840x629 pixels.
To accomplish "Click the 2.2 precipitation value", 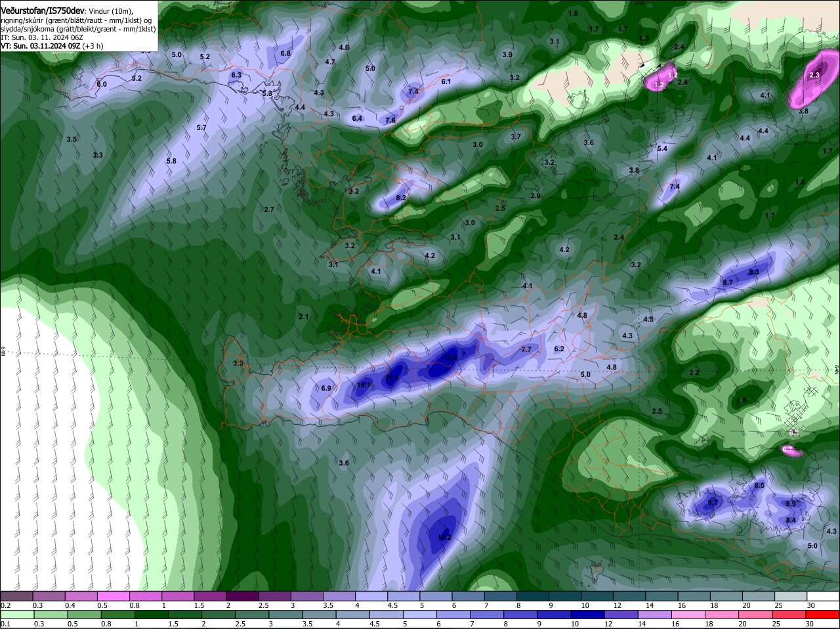I will 694,372.
